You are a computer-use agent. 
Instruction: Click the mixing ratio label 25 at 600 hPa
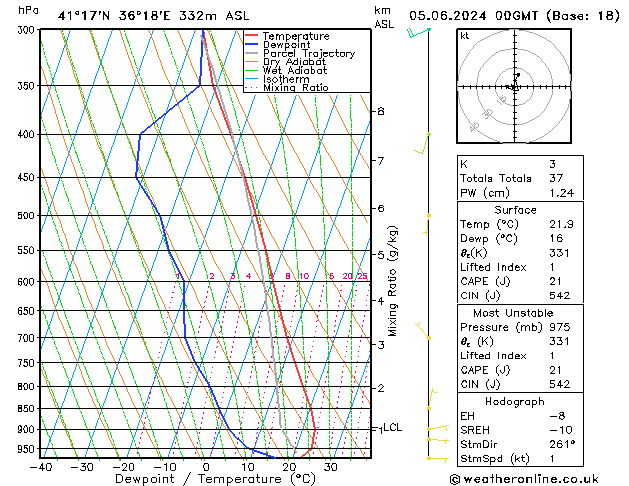click(362, 276)
